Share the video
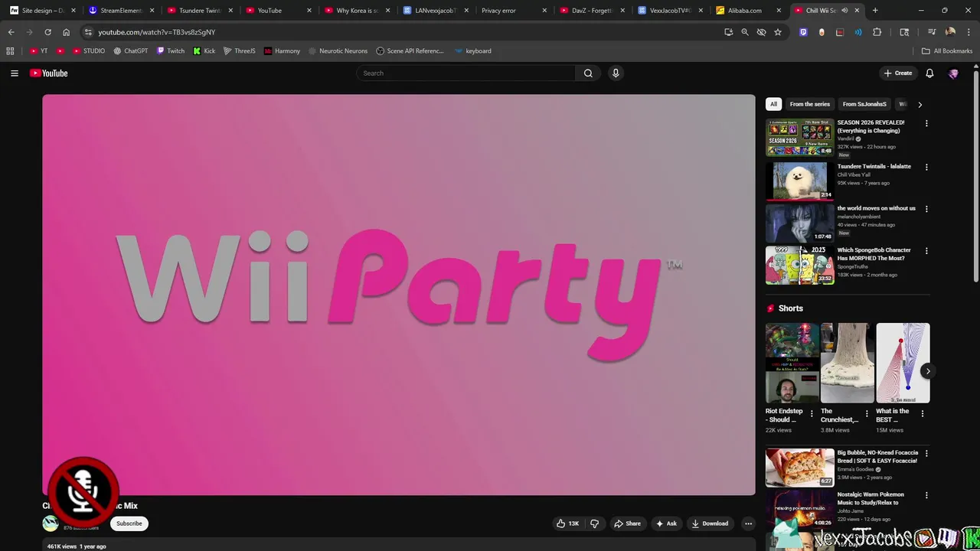Viewport: 980px width, 551px height. 627,523
